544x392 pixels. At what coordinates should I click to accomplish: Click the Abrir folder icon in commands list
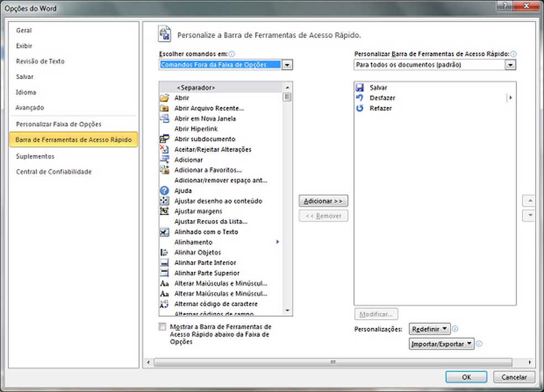pos(164,98)
